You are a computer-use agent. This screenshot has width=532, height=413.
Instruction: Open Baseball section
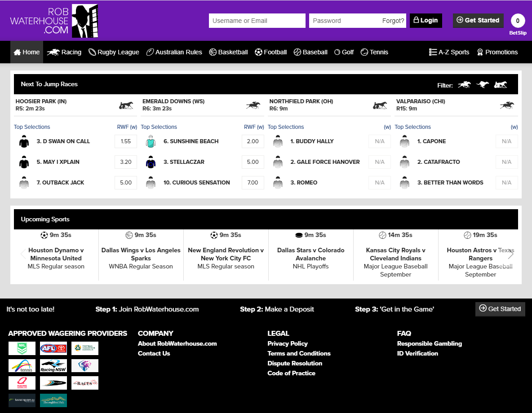pos(310,52)
